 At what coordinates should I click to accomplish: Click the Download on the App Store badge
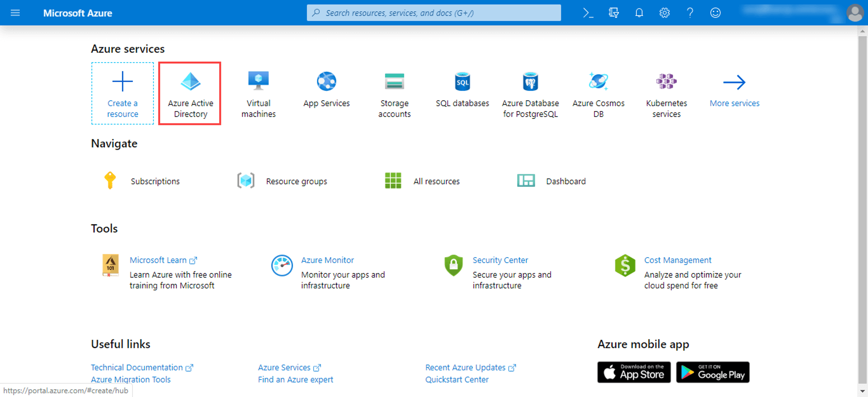click(634, 372)
